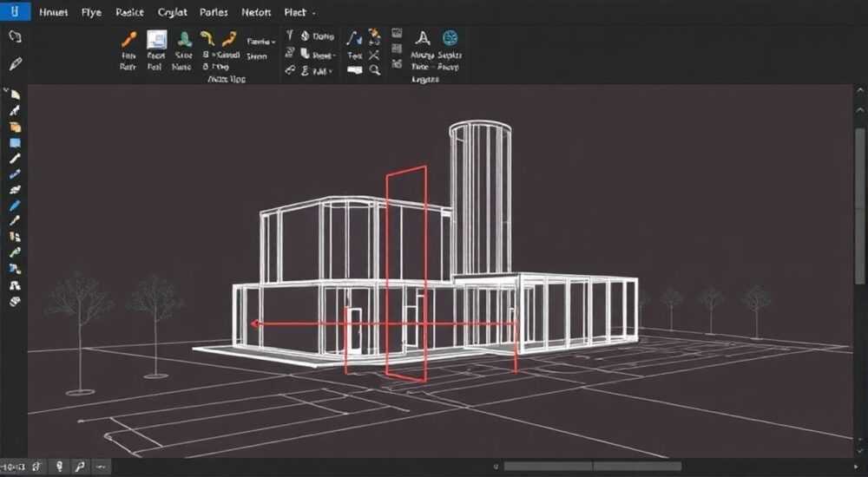Click the crossed-lines X icon in ribbon

[x=373, y=55]
